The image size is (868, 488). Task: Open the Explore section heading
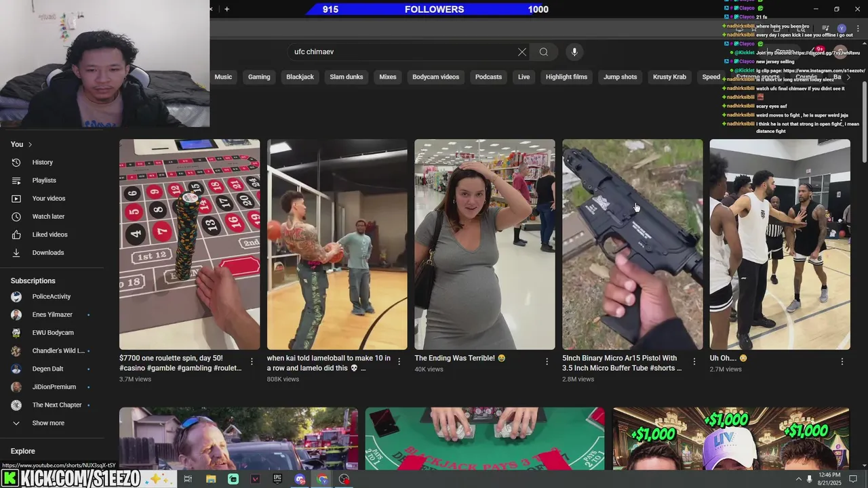click(x=23, y=451)
